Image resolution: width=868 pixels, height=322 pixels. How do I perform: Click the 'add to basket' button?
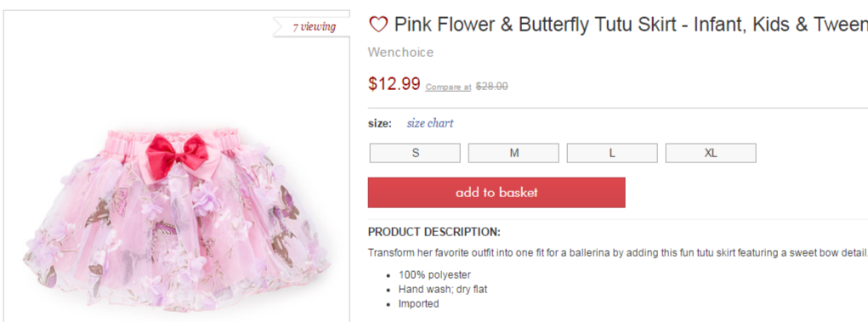pyautogui.click(x=496, y=193)
